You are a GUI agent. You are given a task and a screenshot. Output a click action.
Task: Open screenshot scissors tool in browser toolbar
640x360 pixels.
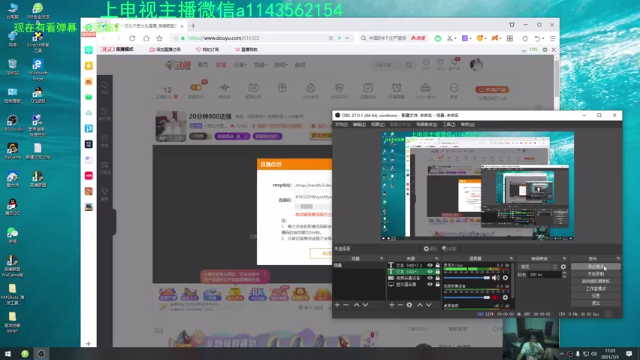tap(450, 38)
